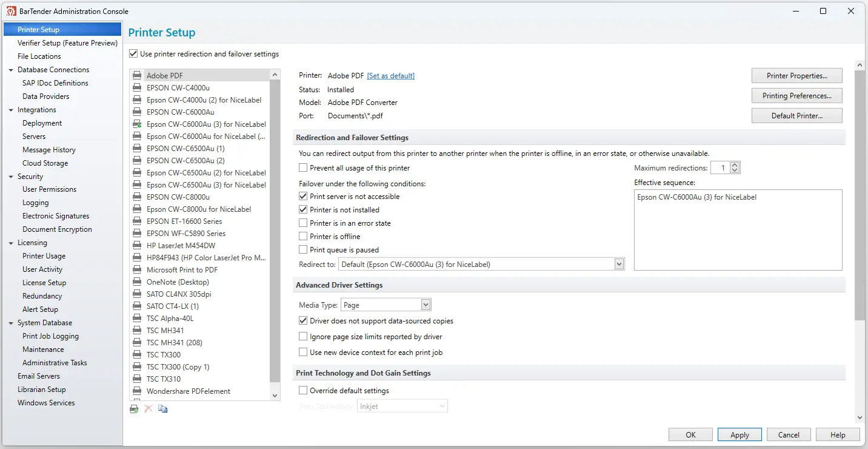Select TSC TX300 (Copy 1) printer row
Viewport: 868px width, 449px height.
[x=200, y=367]
